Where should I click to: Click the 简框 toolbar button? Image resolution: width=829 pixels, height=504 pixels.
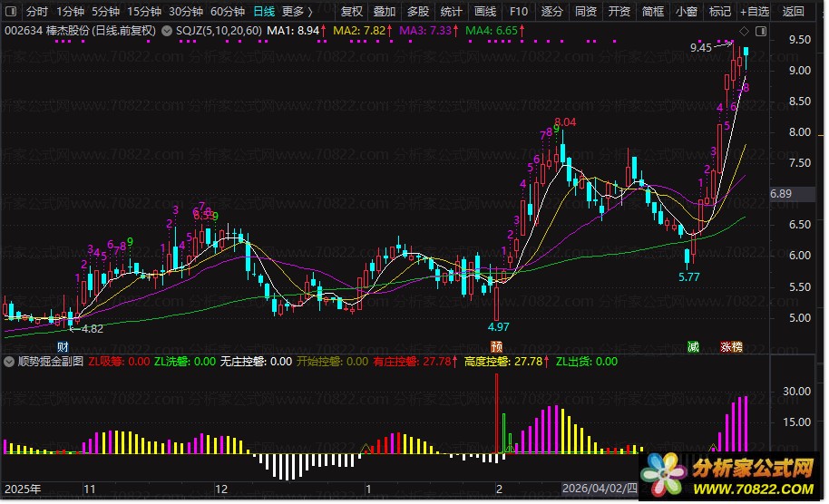(652, 11)
